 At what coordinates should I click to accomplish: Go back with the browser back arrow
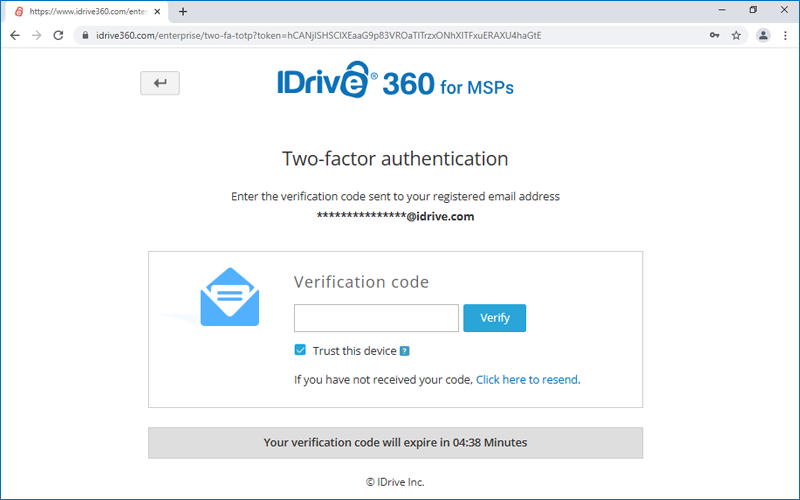(x=15, y=35)
